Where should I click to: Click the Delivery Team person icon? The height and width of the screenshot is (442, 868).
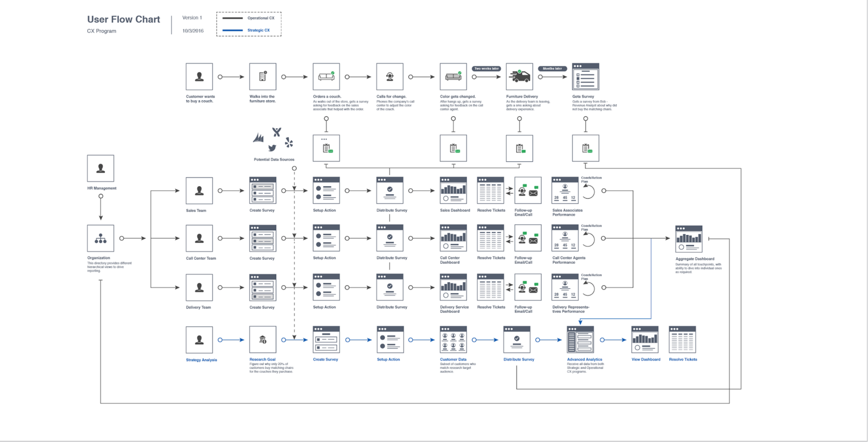pos(199,287)
